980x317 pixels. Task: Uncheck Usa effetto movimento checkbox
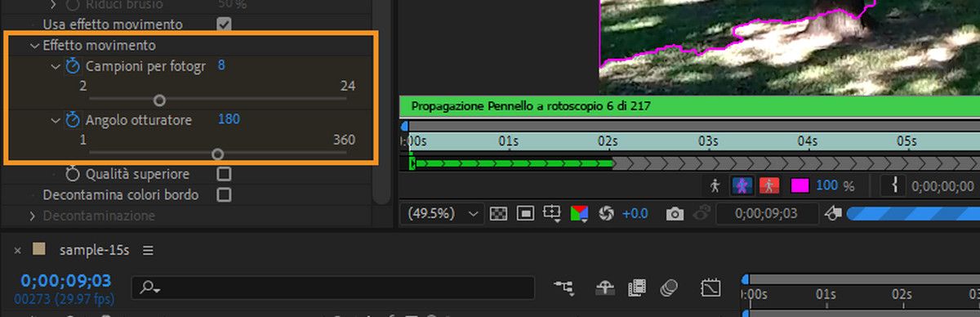[224, 25]
